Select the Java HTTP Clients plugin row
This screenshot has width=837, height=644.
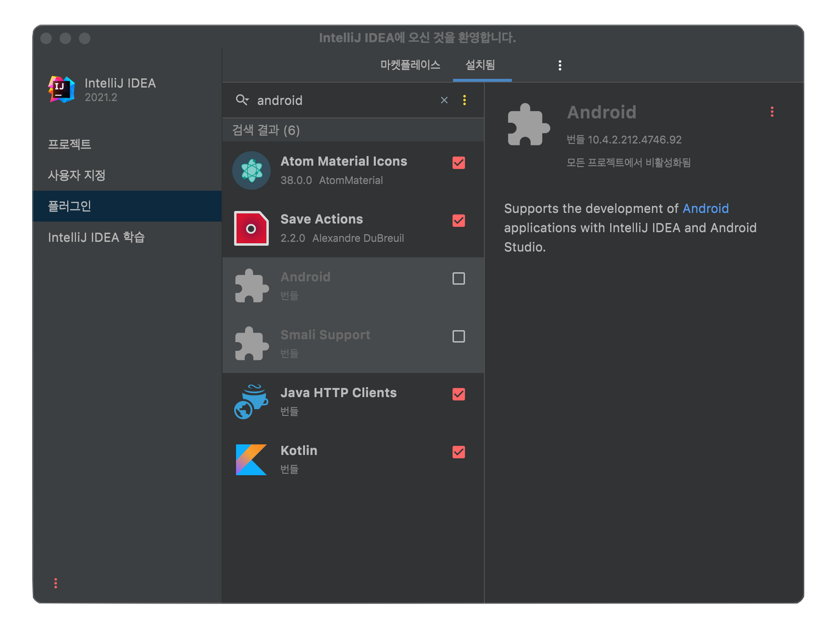(x=353, y=402)
